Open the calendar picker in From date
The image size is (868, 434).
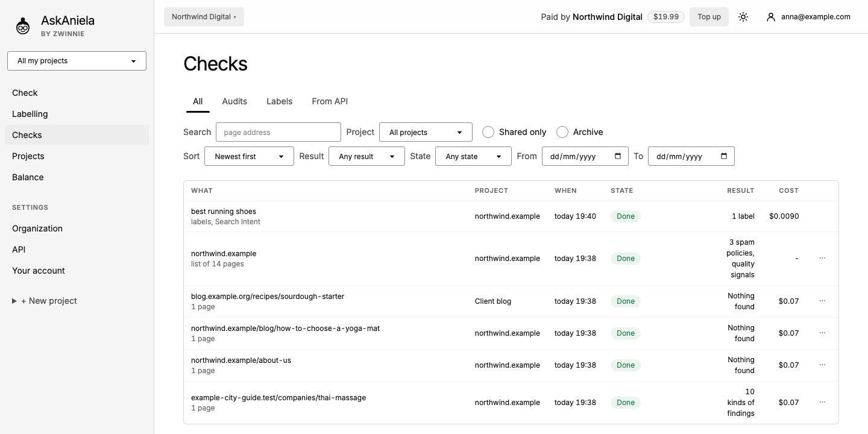pos(618,156)
